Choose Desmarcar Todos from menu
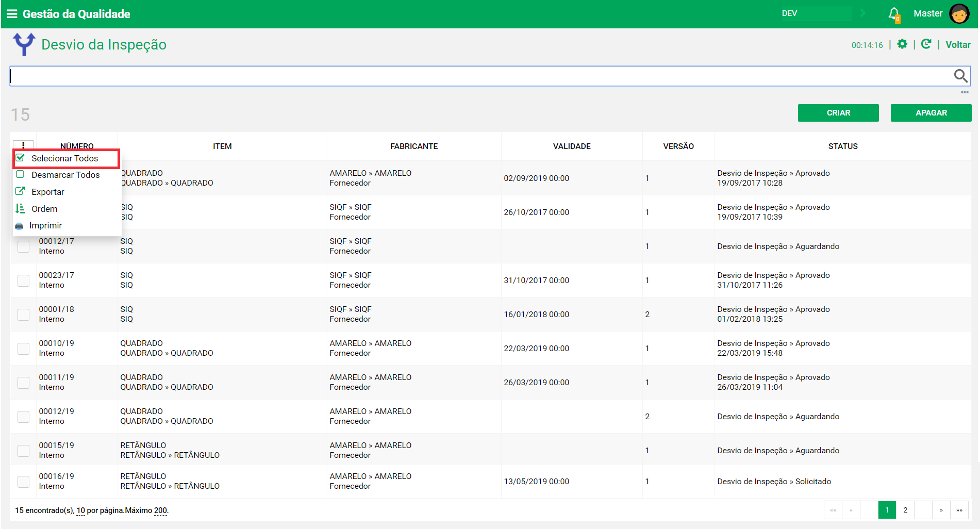Image resolution: width=980 pixels, height=529 pixels. 67,175
